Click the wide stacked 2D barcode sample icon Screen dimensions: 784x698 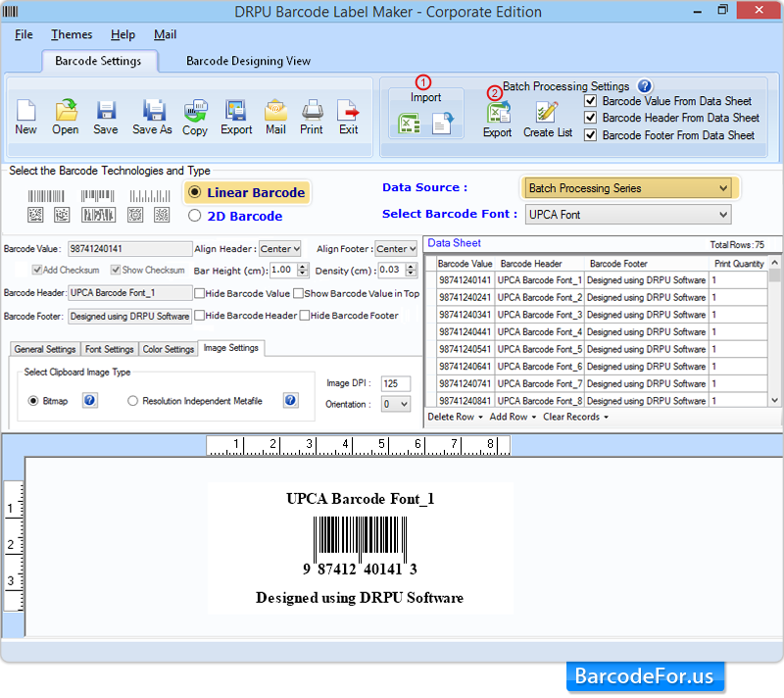click(x=99, y=215)
